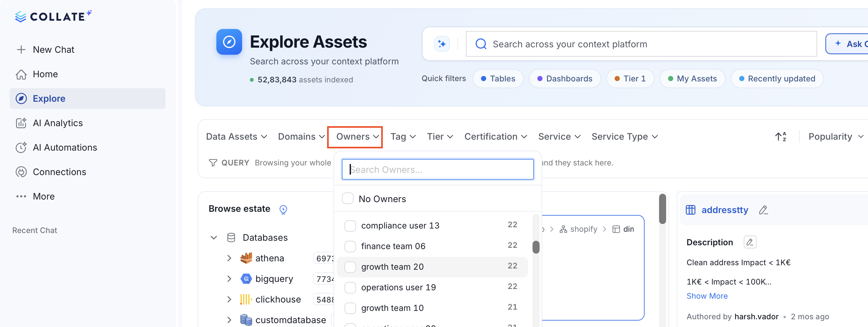Open the Connections sidebar item
The width and height of the screenshot is (868, 327).
click(x=88, y=172)
